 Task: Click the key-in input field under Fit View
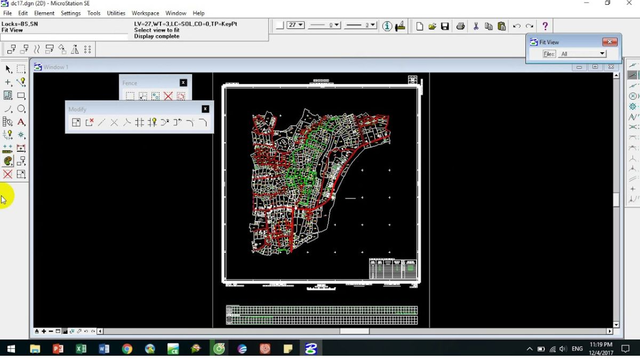pyautogui.click(x=64, y=37)
